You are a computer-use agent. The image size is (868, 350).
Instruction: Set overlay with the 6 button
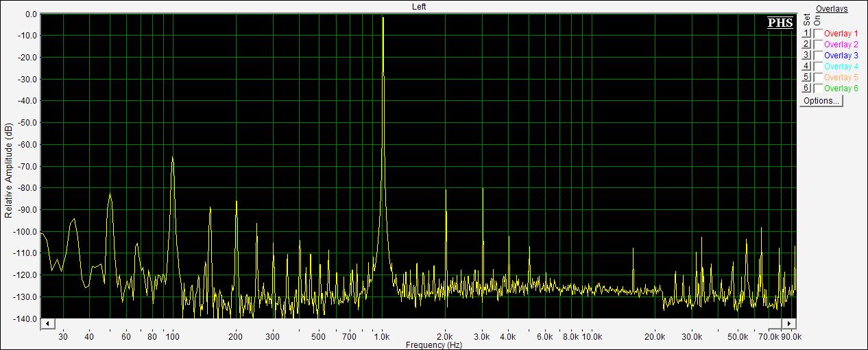[x=807, y=89]
